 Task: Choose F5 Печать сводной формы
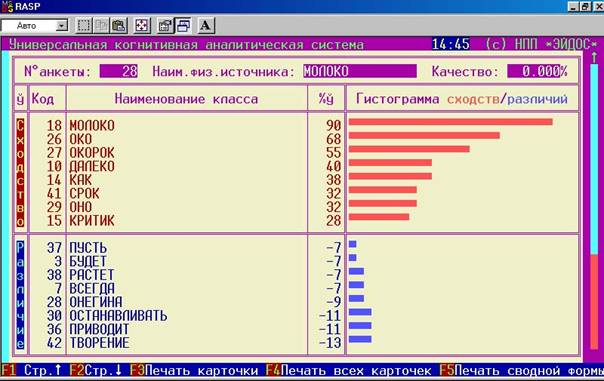[x=522, y=371]
